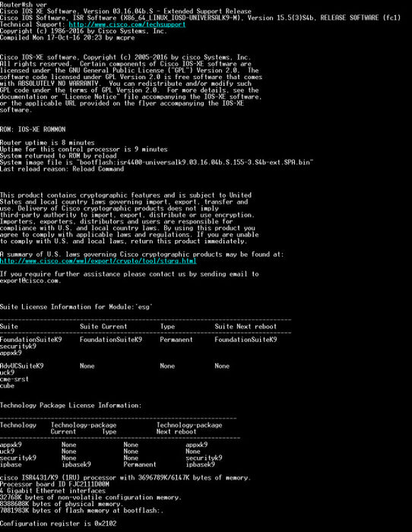Click the Last reload reason line
Screen dimensions: 412x532
coord(62,169)
